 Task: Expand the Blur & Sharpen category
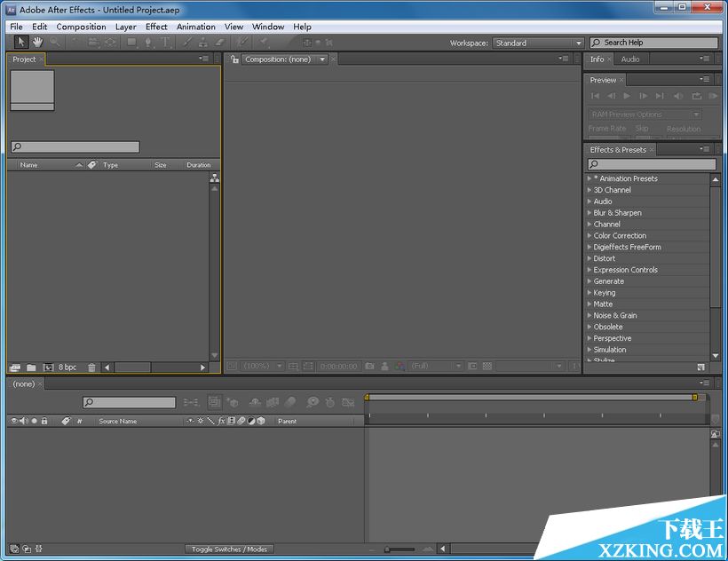[x=590, y=212]
